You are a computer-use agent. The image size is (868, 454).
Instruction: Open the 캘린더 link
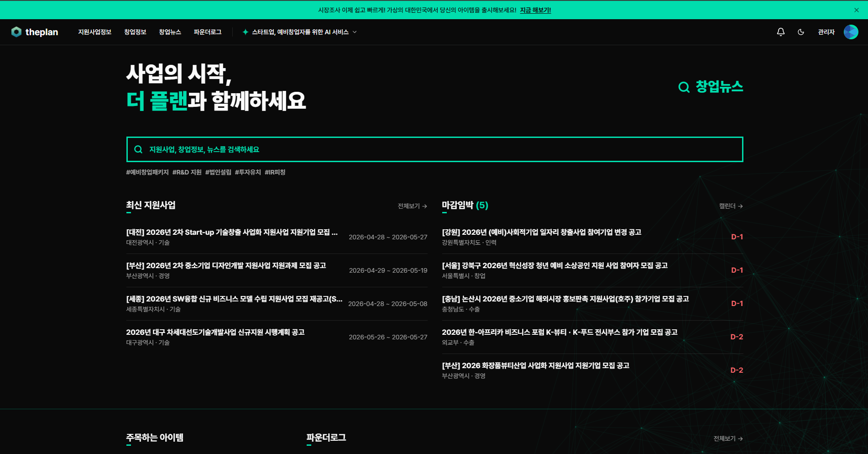[731, 206]
